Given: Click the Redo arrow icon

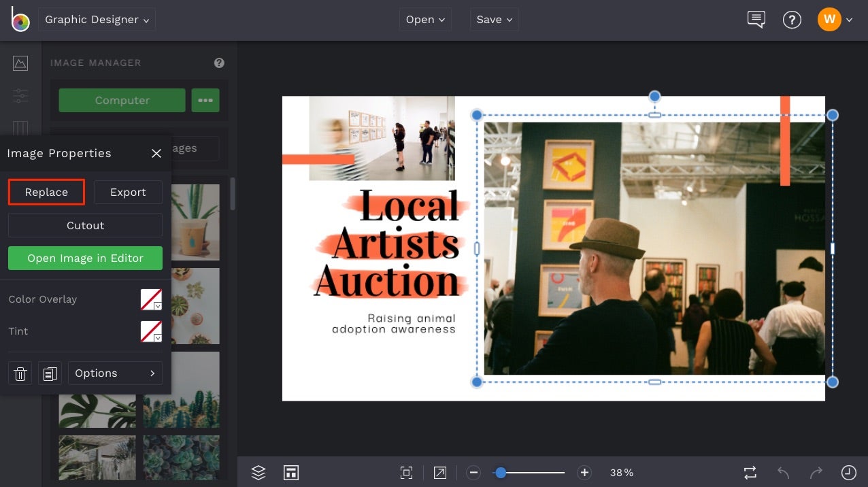Looking at the screenshot, I should 815,472.
